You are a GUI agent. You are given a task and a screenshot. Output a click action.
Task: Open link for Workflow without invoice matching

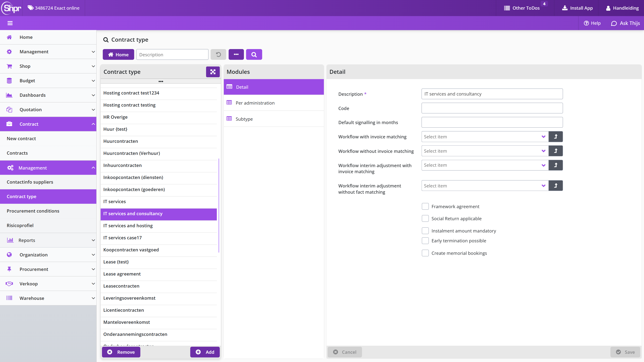[555, 151]
